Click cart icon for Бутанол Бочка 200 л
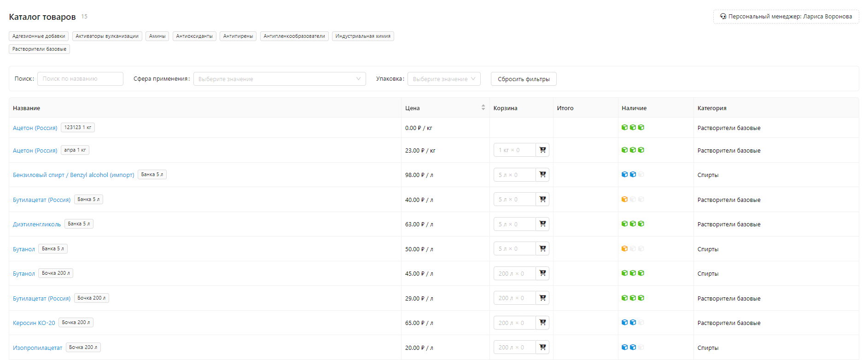Screen dimensions: 868x360 [x=542, y=273]
